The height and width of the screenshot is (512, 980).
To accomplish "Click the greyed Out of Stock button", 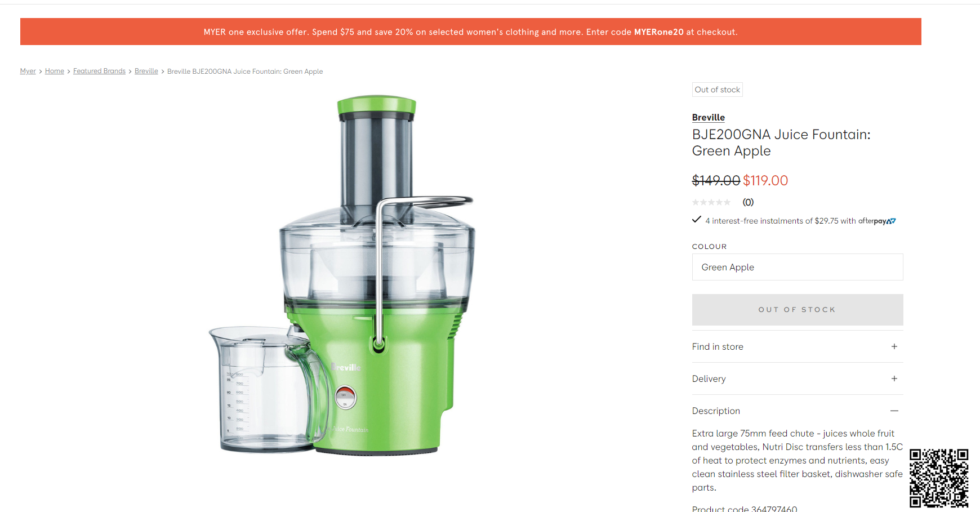I will (x=798, y=310).
